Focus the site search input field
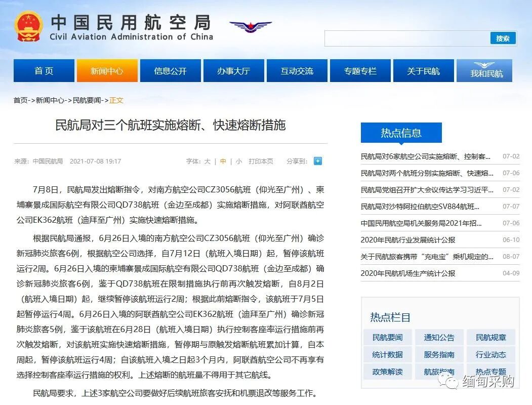Screen dimensions: 532x405 [407, 38]
